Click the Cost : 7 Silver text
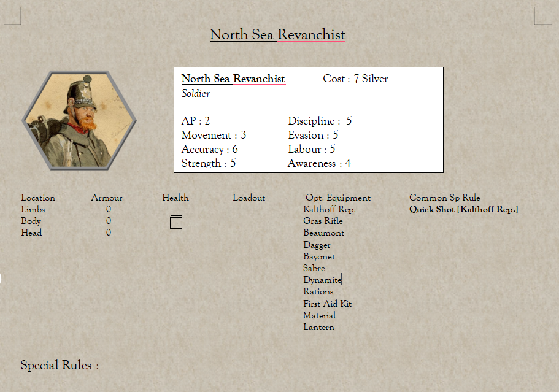Image resolution: width=559 pixels, height=392 pixels. (x=355, y=79)
